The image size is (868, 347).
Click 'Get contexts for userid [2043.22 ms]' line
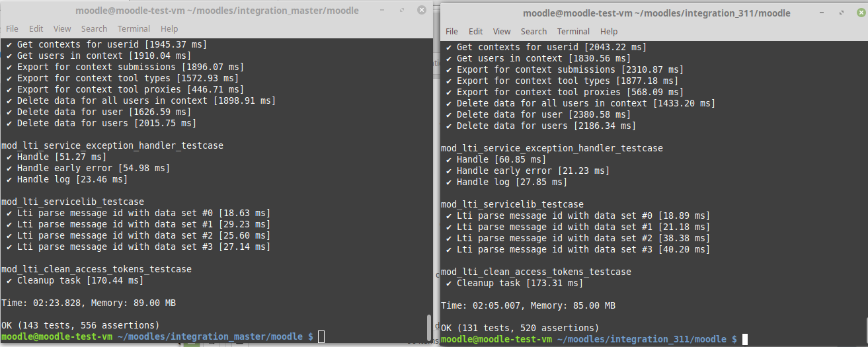(x=546, y=47)
